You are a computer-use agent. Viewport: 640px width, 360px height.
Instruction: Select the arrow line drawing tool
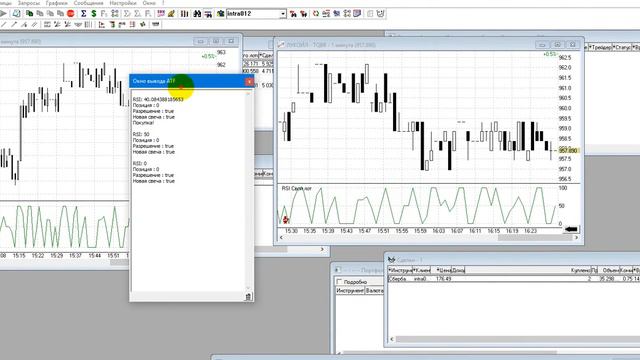coord(14,24)
